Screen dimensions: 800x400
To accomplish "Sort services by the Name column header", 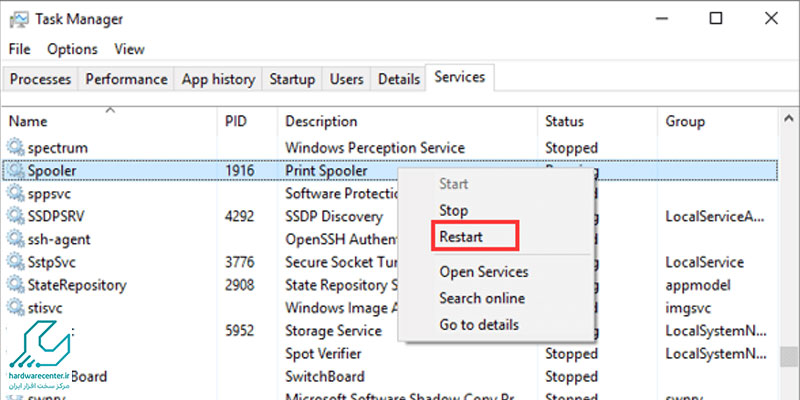I will point(28,121).
